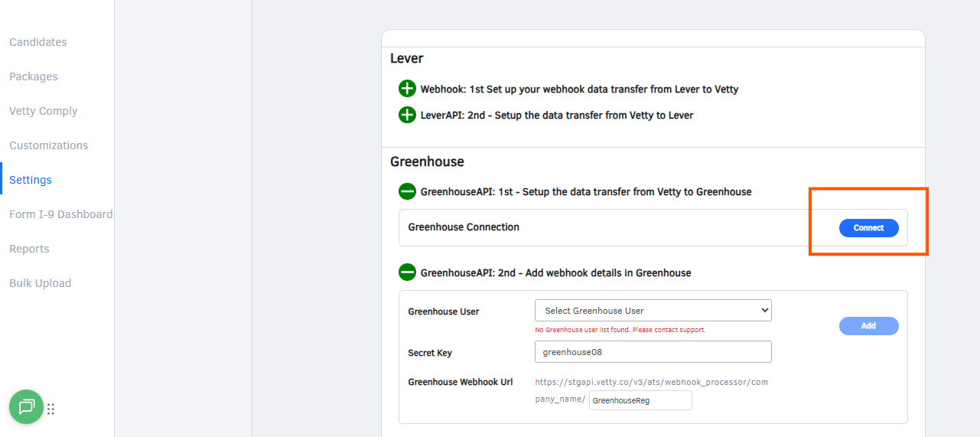Screen dimensions: 980x437
Task: Click the stgapi.vetty.co webhook URL text
Action: 652,390
